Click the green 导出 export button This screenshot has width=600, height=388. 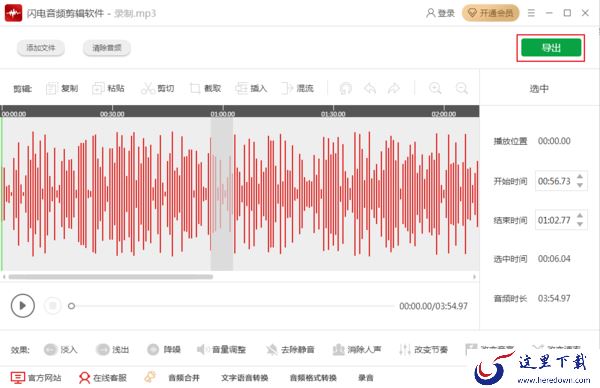(551, 48)
